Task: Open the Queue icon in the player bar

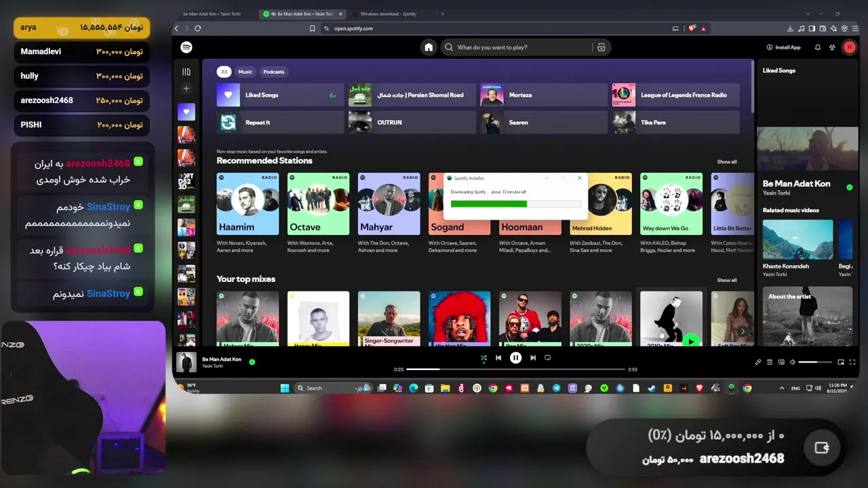Action: point(770,362)
